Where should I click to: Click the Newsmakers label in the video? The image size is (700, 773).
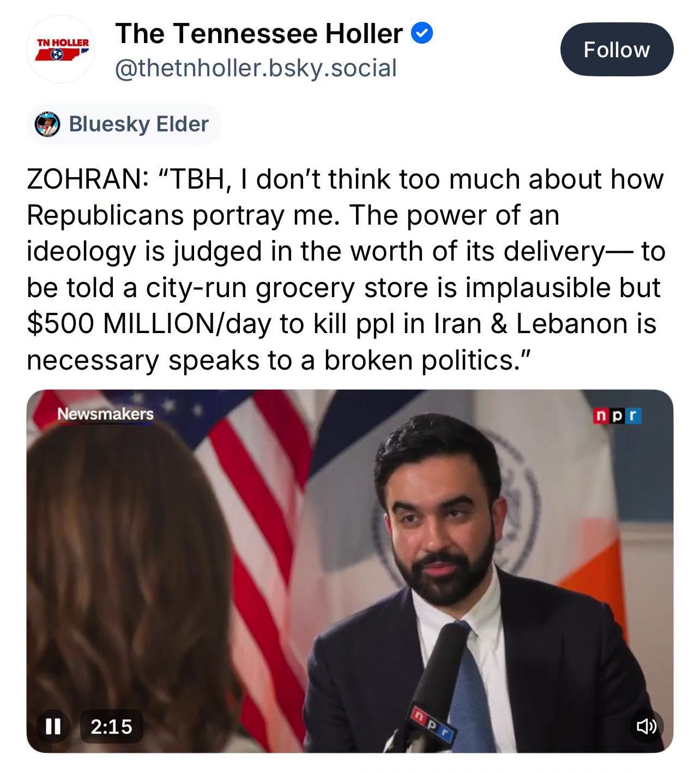106,414
